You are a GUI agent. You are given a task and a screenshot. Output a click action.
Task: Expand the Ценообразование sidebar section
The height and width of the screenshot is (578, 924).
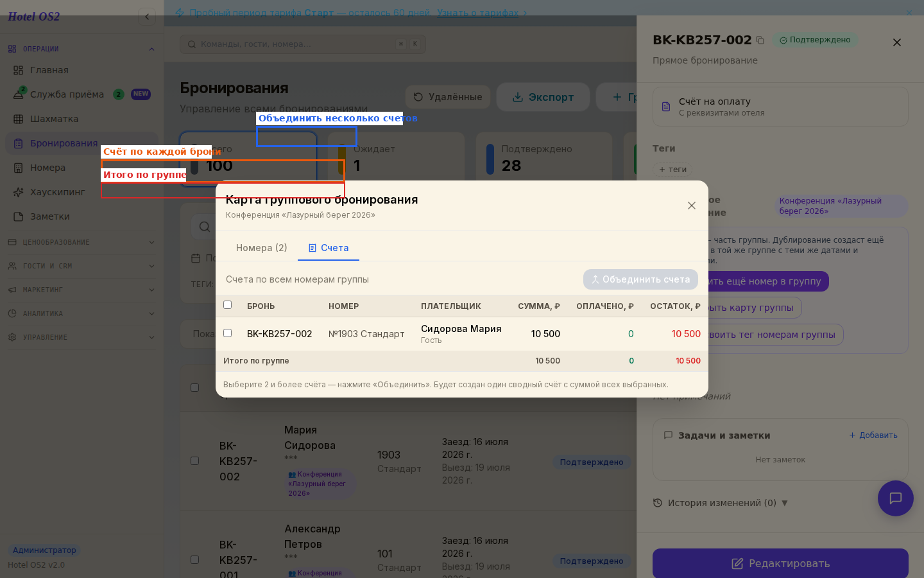(81, 242)
